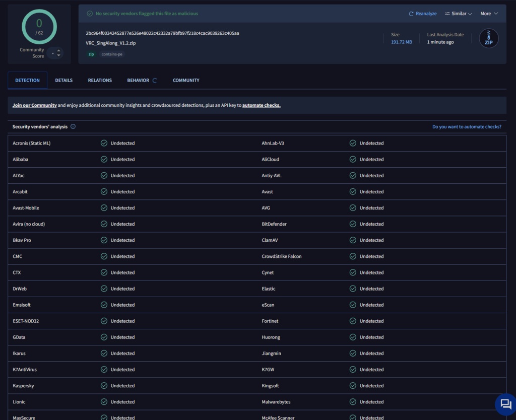Click Kaspersky Undetected checkmark icon
This screenshot has width=516, height=420.
[x=104, y=385]
